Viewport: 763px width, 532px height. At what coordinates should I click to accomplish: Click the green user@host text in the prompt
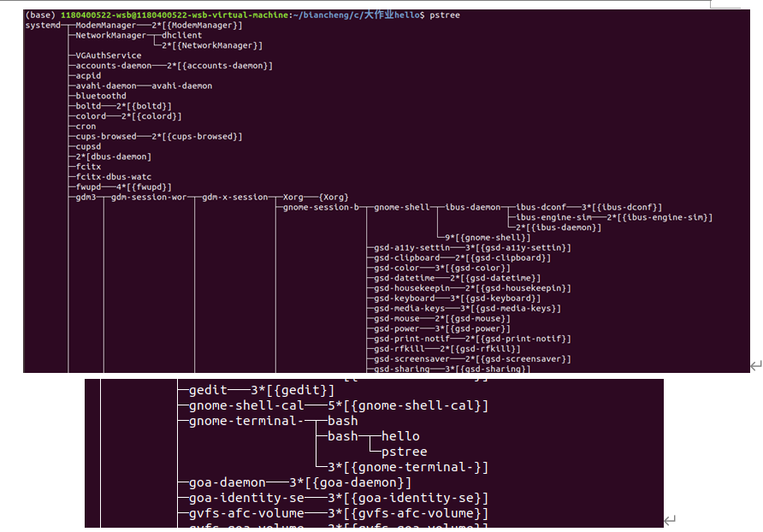pos(174,15)
